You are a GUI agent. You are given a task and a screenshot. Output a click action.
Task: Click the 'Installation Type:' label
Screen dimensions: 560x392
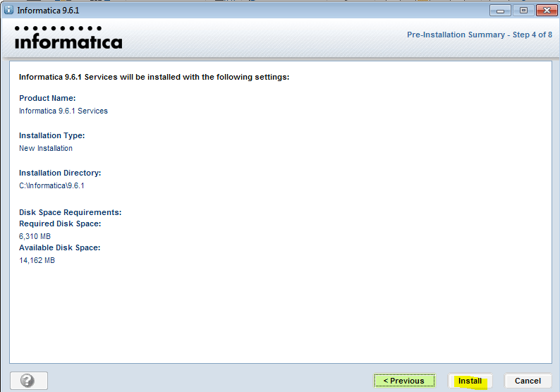point(51,135)
